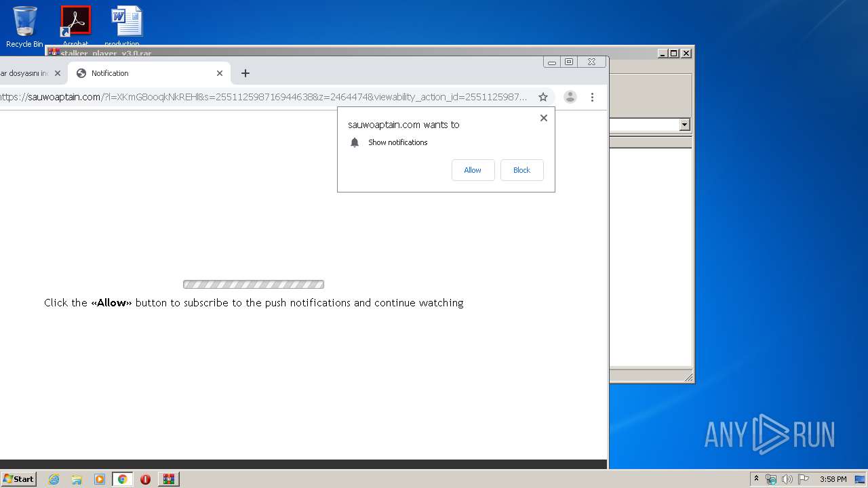Open Windows Media Player from the taskbar
This screenshot has height=488, width=868.
100,479
